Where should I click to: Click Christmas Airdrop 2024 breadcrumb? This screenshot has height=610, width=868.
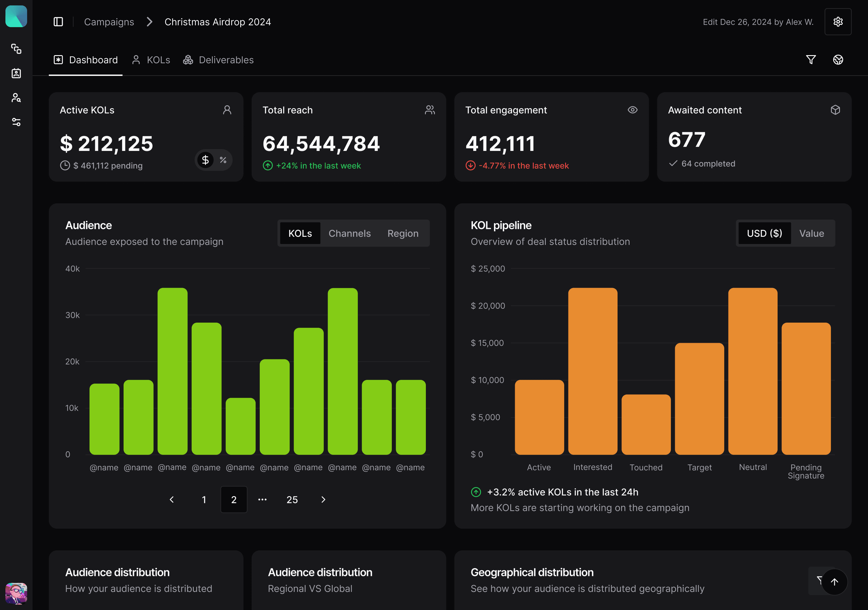point(218,22)
